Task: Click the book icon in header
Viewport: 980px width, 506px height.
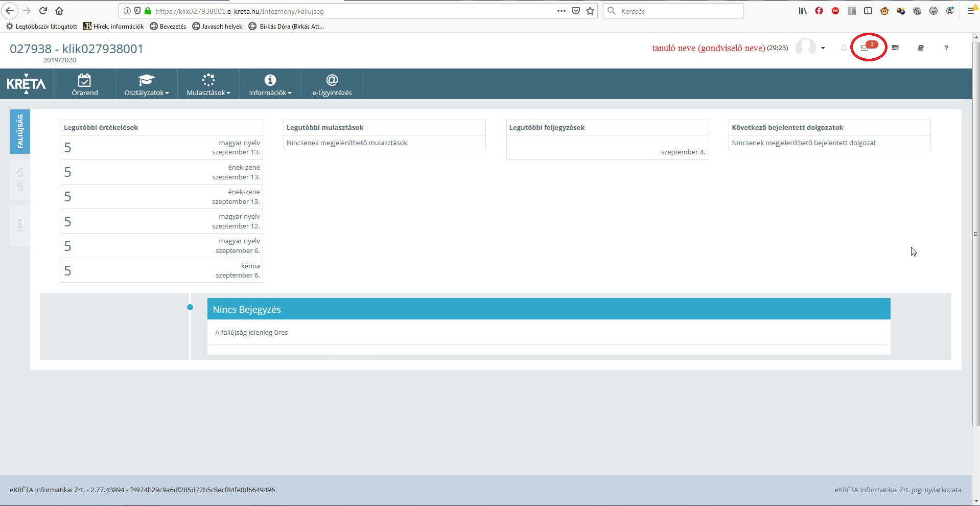Action: point(920,48)
